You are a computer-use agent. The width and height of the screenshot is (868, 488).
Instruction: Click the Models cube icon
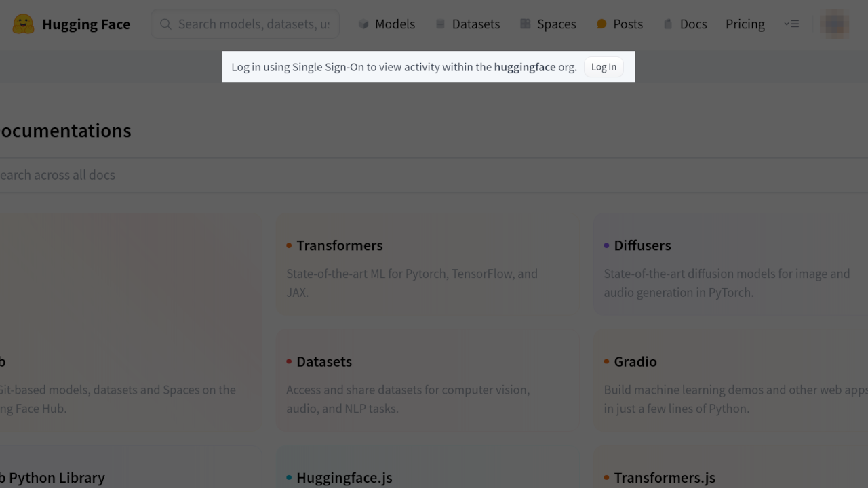click(363, 24)
